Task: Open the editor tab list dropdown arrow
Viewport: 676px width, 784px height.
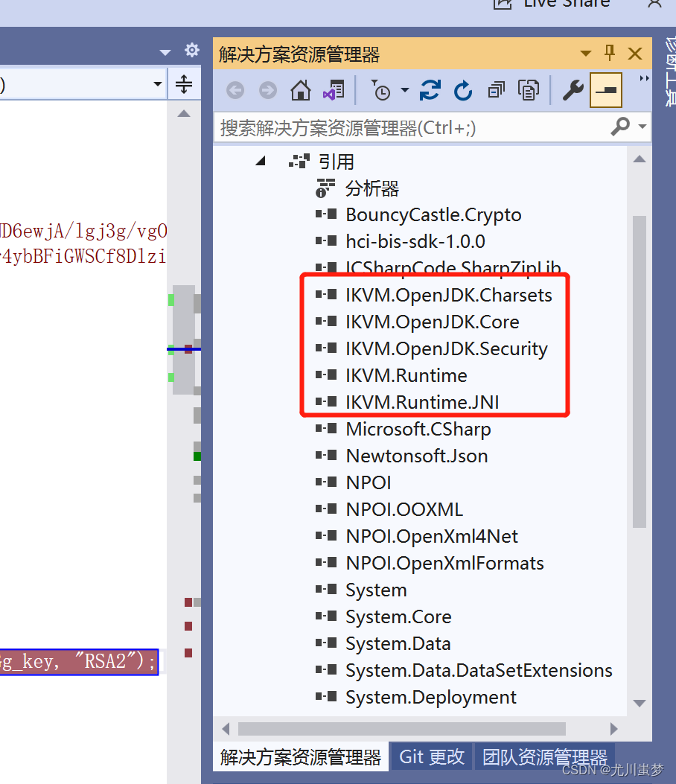Action: pos(165,52)
